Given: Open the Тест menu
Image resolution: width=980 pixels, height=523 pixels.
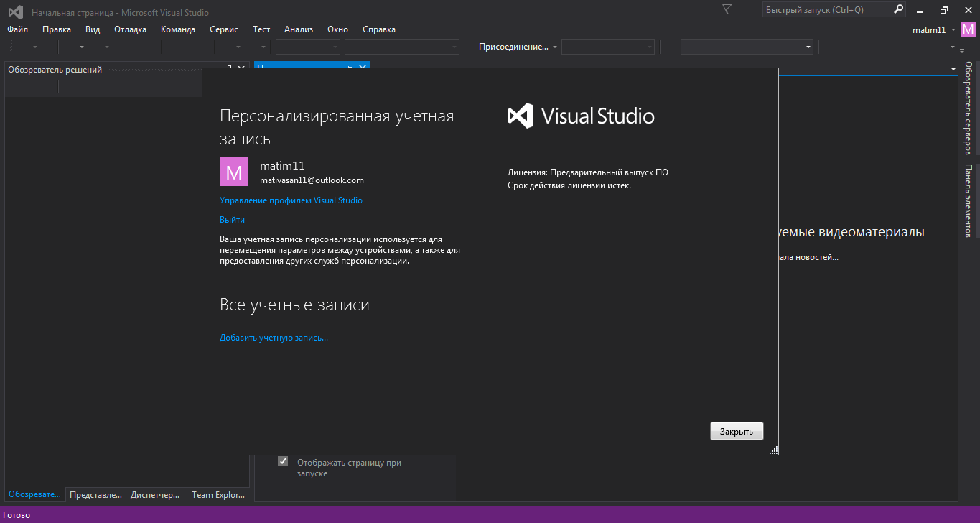Looking at the screenshot, I should coord(261,29).
